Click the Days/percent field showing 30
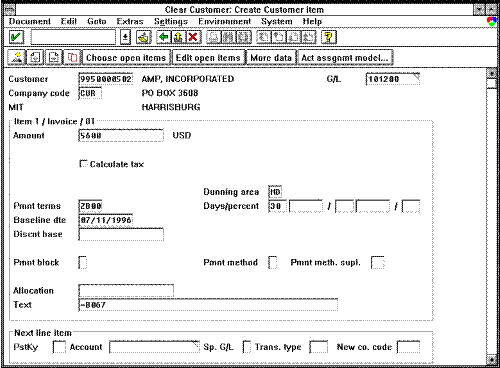This screenshot has width=500, height=368. point(277,206)
